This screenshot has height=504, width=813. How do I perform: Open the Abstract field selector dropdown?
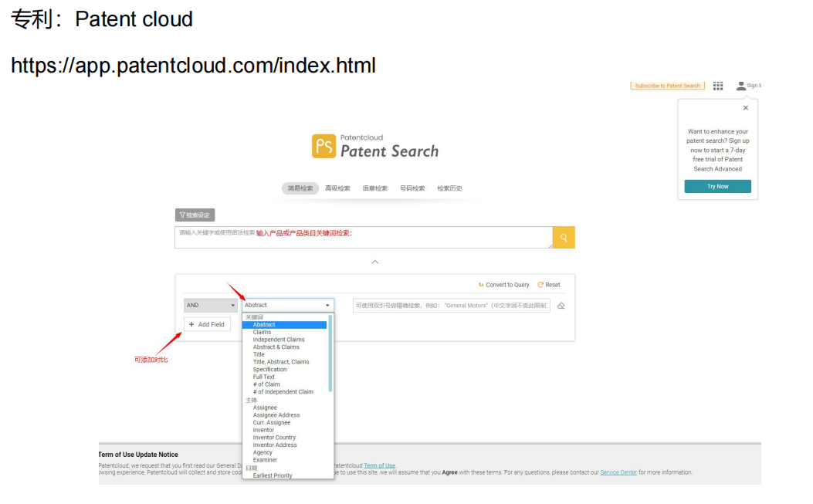pyautogui.click(x=287, y=306)
